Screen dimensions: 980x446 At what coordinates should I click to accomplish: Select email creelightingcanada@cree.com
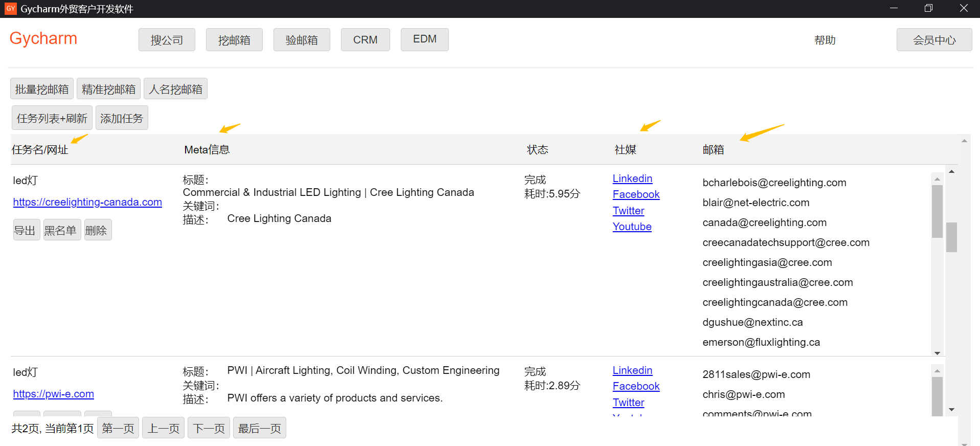coord(775,302)
